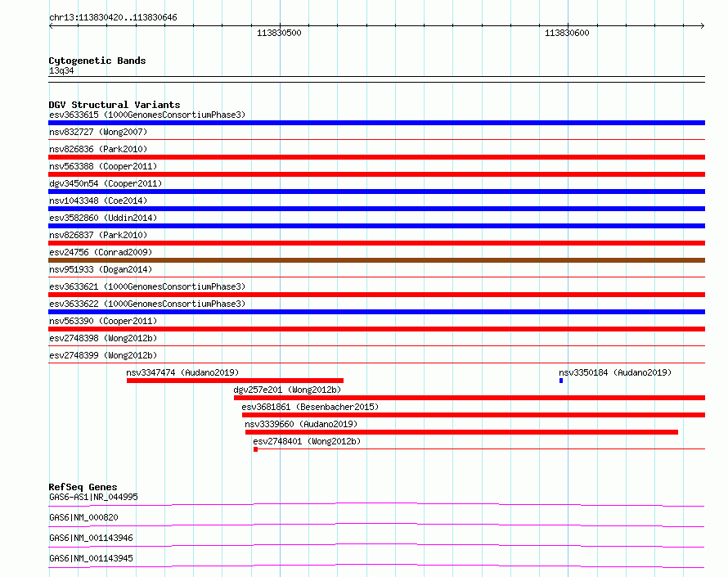728x577 pixels.
Task: Click the blue bar under nsv1043348
Action: click(x=376, y=209)
